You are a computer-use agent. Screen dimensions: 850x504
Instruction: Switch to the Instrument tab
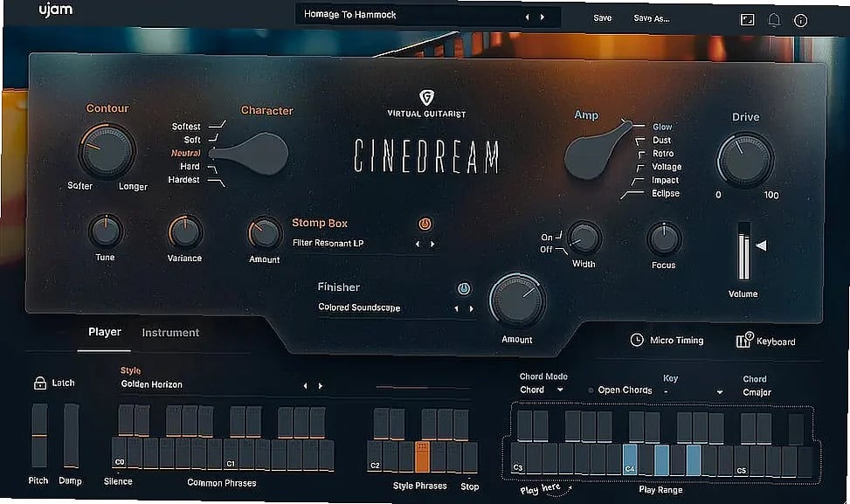[x=170, y=333]
